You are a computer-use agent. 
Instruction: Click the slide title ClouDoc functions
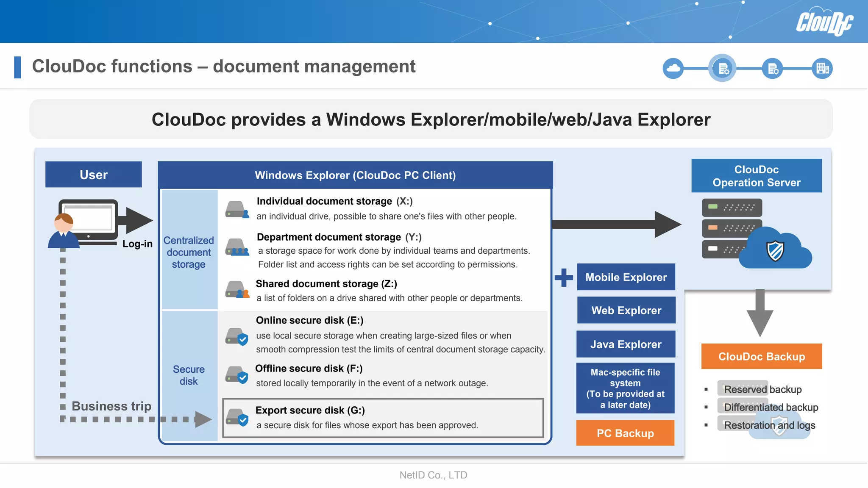224,67
